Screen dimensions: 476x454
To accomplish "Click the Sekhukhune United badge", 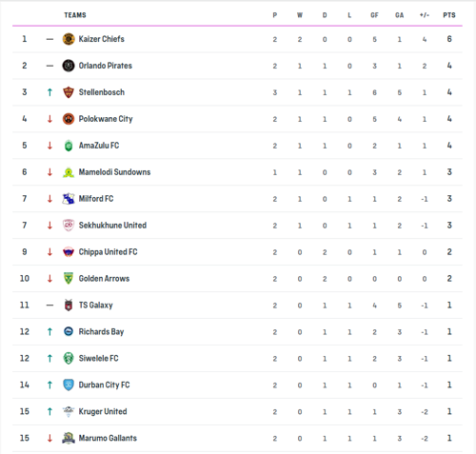I will [69, 226].
